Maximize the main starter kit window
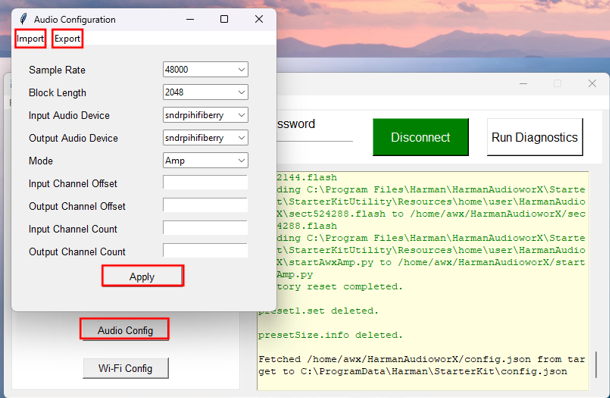610x398 pixels. pyautogui.click(x=557, y=83)
